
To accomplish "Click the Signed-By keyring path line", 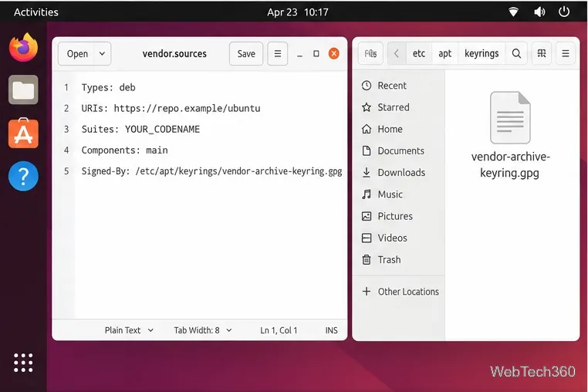I will click(211, 171).
